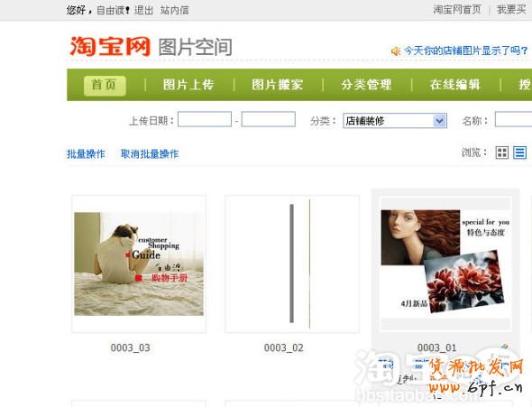Click the speaker announcement icon

396,51
